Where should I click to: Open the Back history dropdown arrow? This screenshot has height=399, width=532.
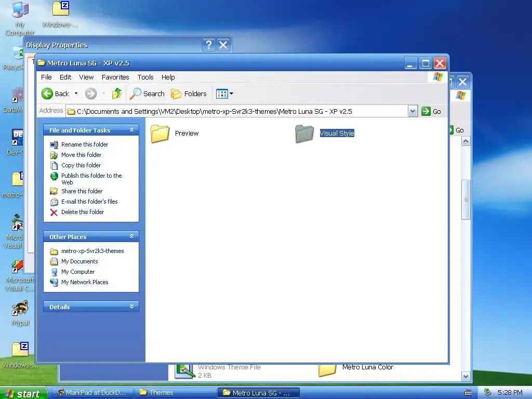click(76, 94)
